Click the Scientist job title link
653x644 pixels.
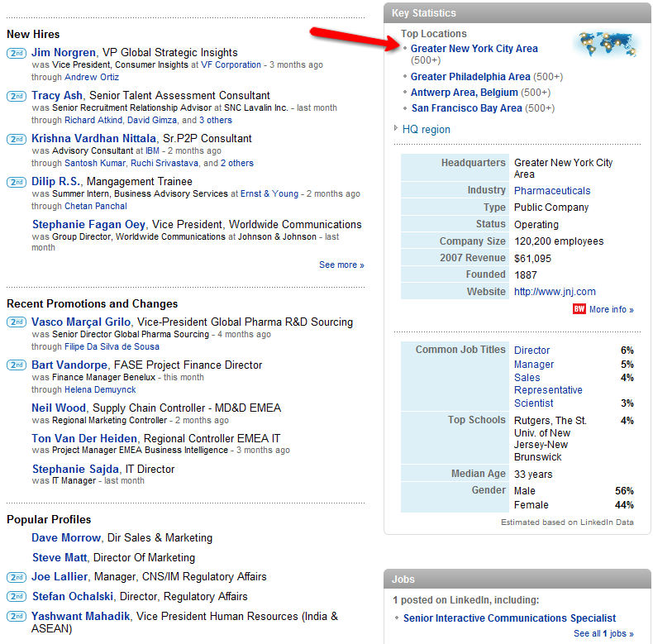[x=533, y=403]
